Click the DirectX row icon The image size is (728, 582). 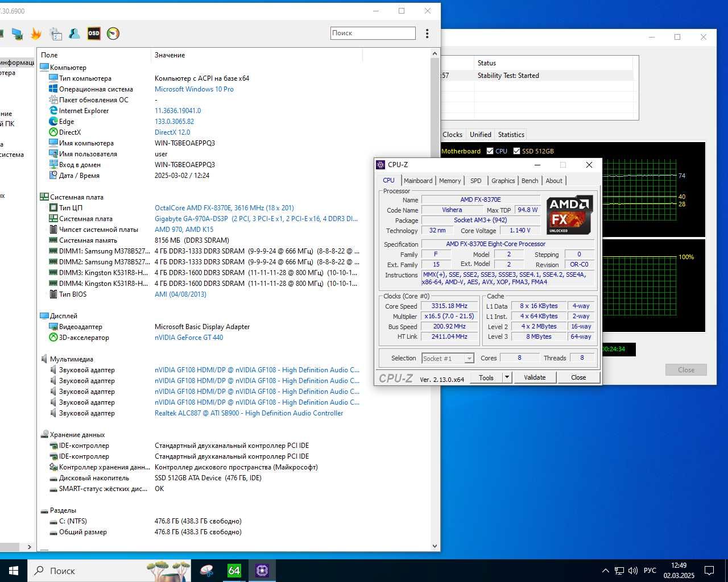tap(53, 132)
